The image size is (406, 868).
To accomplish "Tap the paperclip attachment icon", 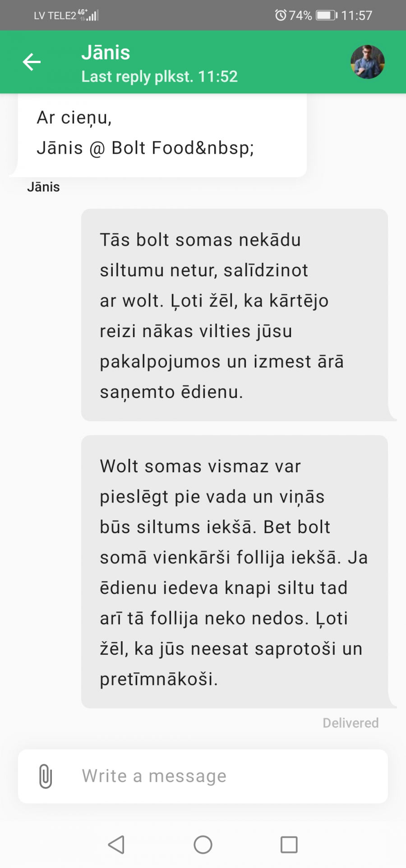I will [46, 776].
